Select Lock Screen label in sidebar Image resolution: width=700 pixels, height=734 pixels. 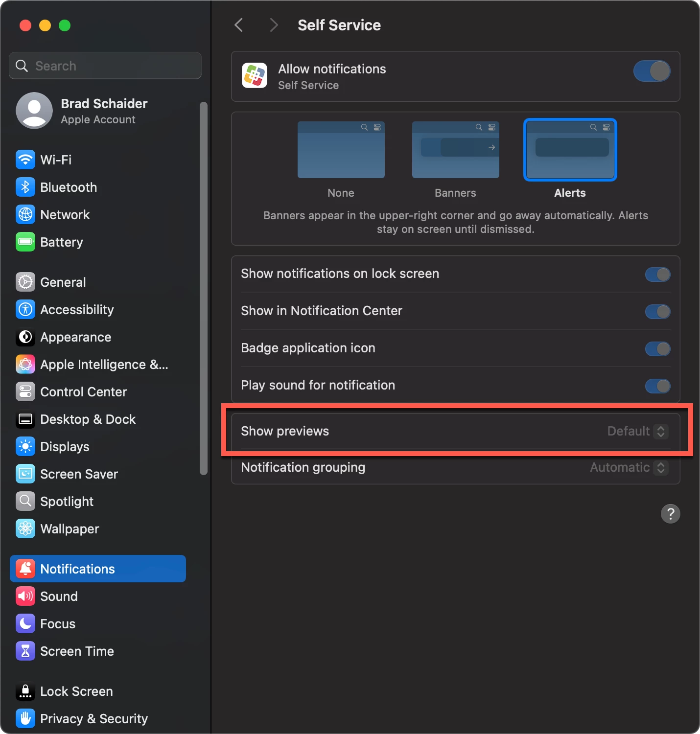tap(76, 691)
